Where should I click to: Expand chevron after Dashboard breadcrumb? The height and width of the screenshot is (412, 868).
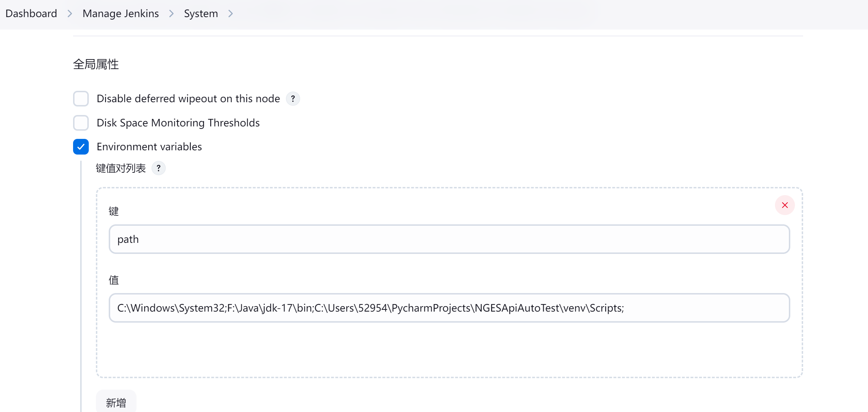(70, 14)
